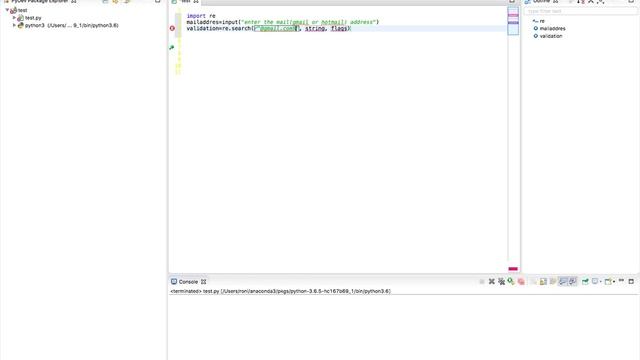Open Display Selected Console dropdown arrow
This screenshot has width=640, height=360.
pos(601,282)
